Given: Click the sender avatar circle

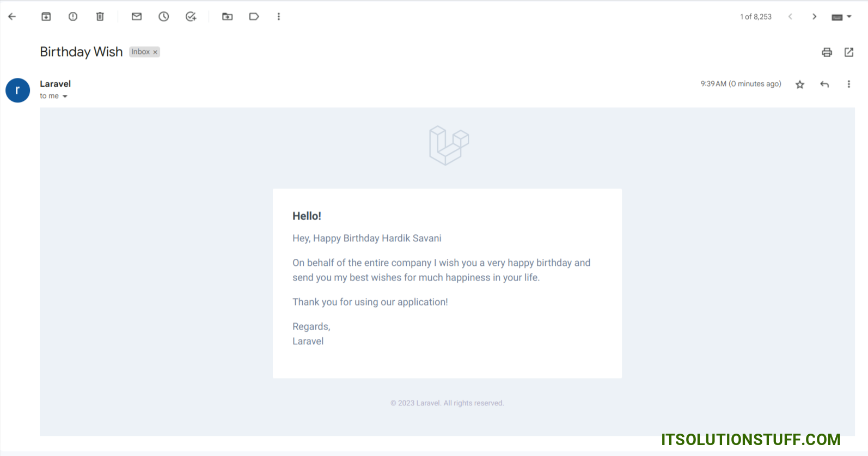Looking at the screenshot, I should (x=18, y=90).
